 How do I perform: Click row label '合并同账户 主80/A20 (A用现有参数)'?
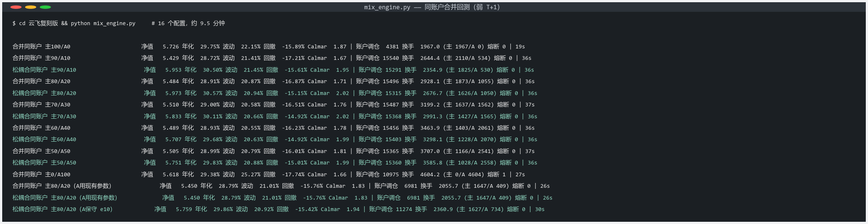62,186
